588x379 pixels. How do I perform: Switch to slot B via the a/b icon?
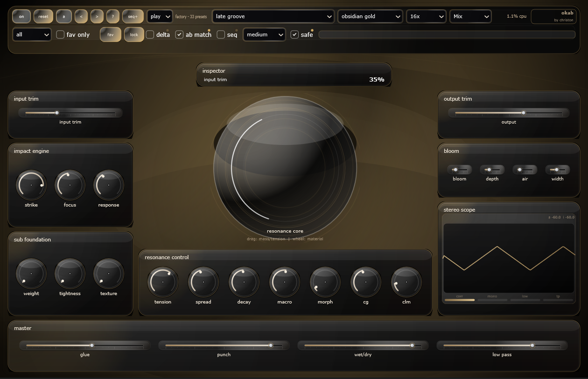(63, 16)
